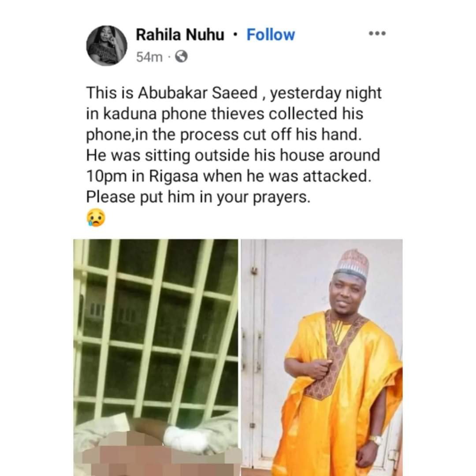Image resolution: width=476 pixels, height=476 pixels.
Task: Open Rahila Nuhu's profile picture
Action: [x=107, y=45]
